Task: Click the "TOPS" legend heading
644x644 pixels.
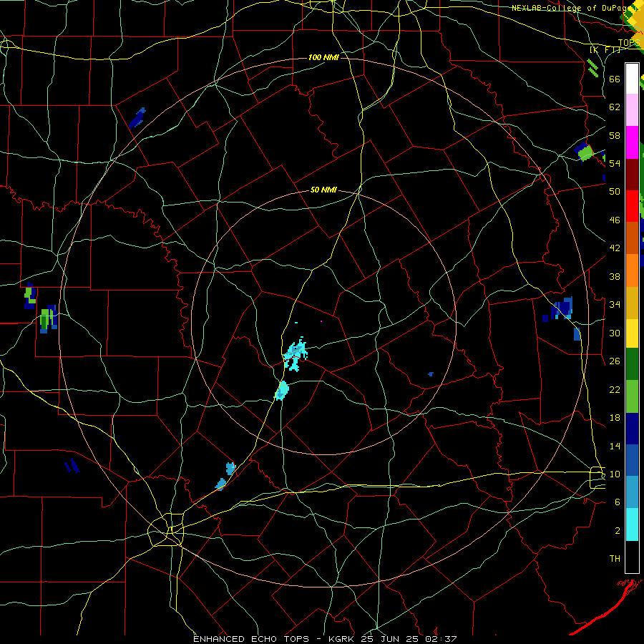Action: (629, 43)
